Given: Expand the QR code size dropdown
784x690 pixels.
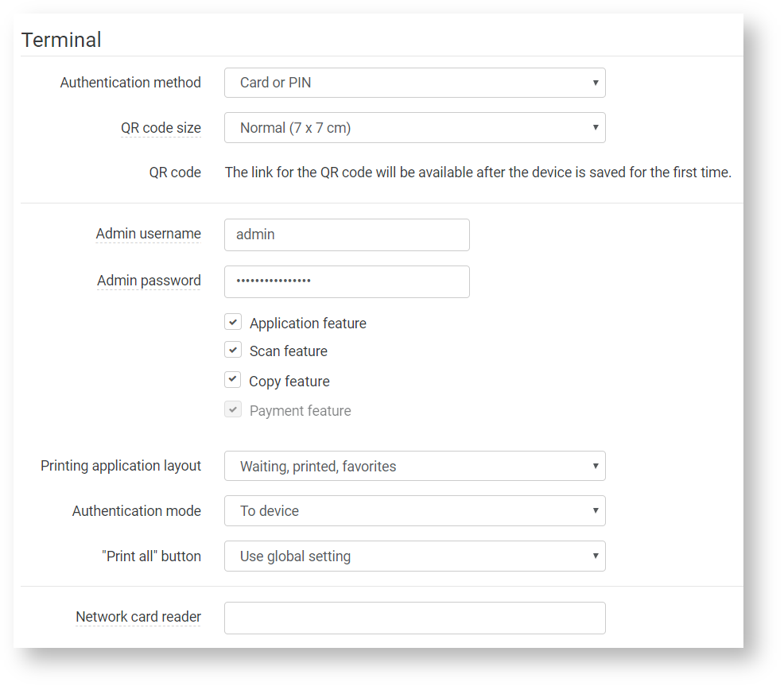Looking at the screenshot, I should [414, 128].
